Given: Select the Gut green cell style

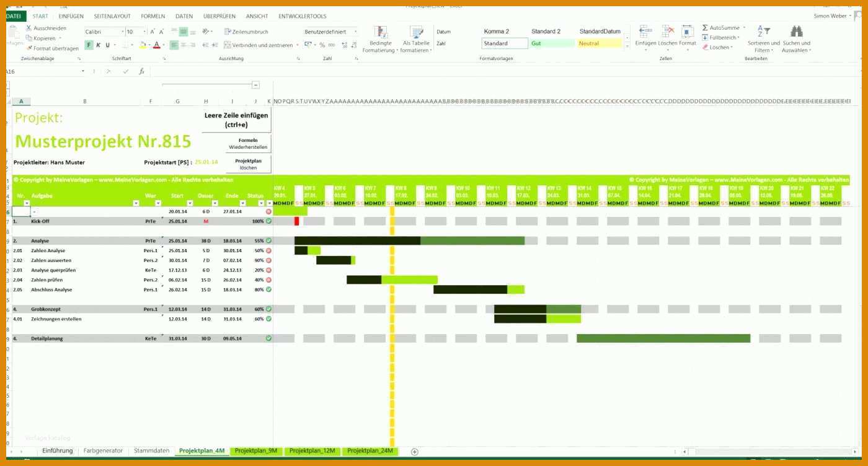Looking at the screenshot, I should 552,43.
